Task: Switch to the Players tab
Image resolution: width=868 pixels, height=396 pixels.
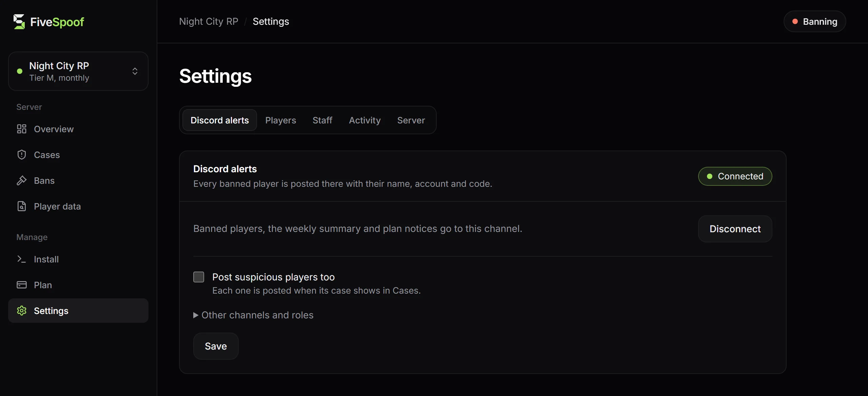Action: point(280,120)
